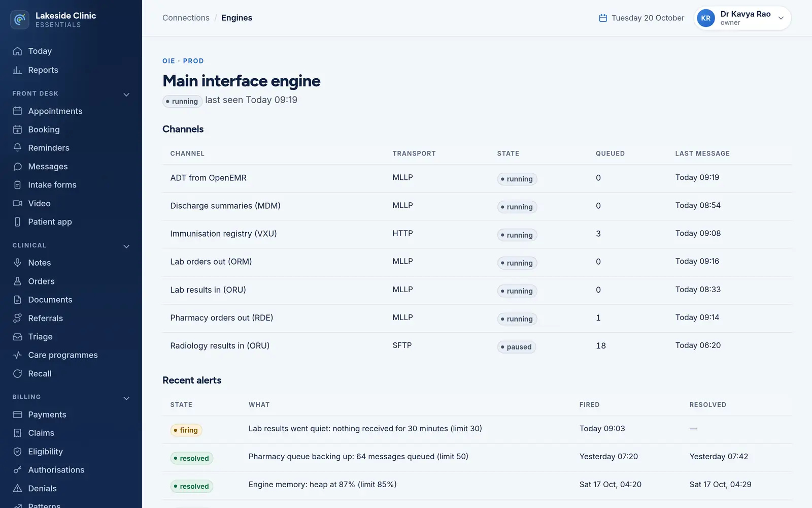The height and width of the screenshot is (508, 812).
Task: Click the Video camera icon
Action: pos(17,203)
